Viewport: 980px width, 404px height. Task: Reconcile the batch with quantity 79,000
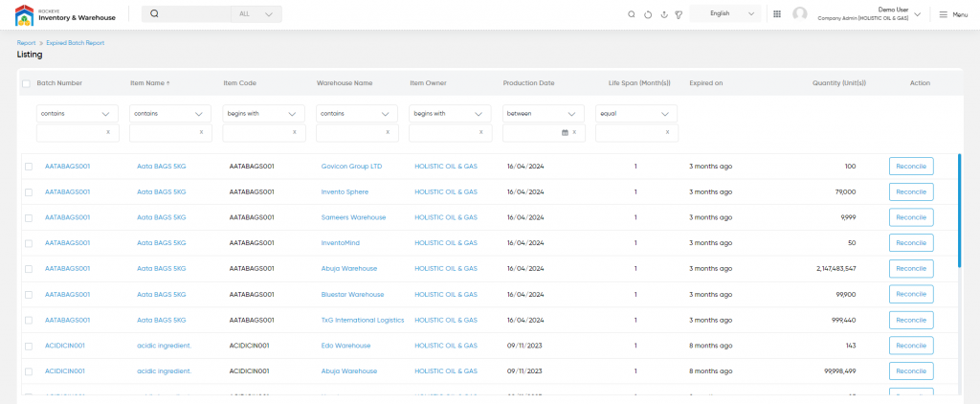[x=911, y=192]
